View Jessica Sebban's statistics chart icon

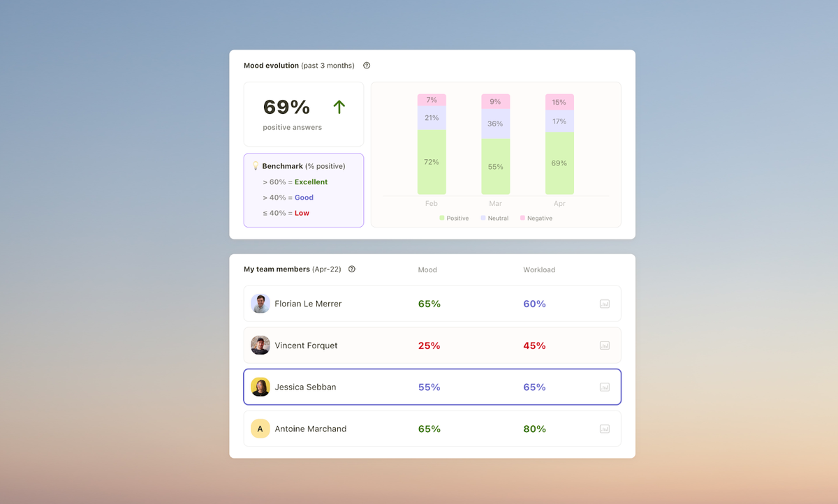[x=605, y=387]
